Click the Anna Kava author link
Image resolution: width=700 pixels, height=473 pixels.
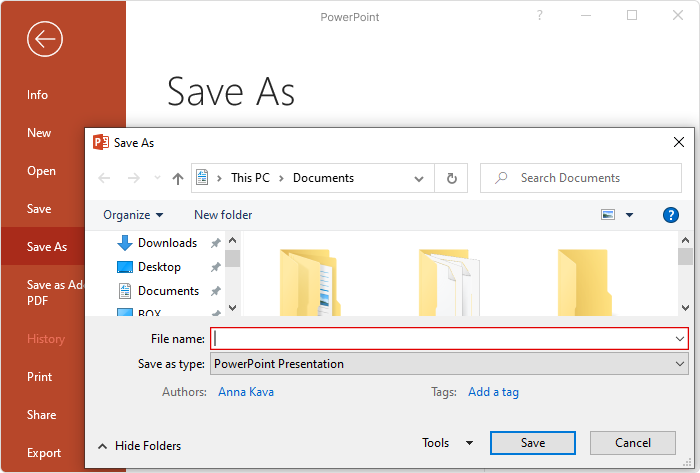[x=246, y=392]
